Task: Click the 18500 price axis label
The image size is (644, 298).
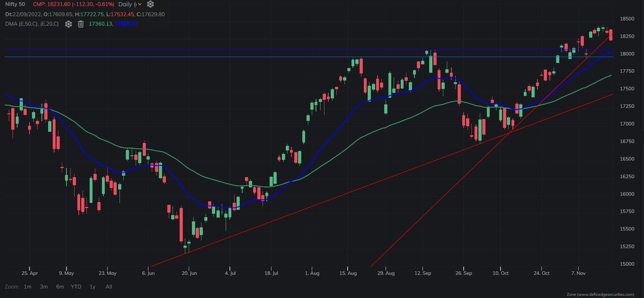Action: 627,19
